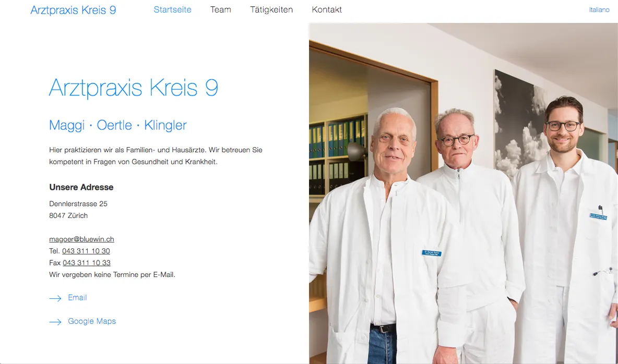Click the Arztpraxis Kreis 9 header logo
The height and width of the screenshot is (364, 618).
tap(73, 10)
